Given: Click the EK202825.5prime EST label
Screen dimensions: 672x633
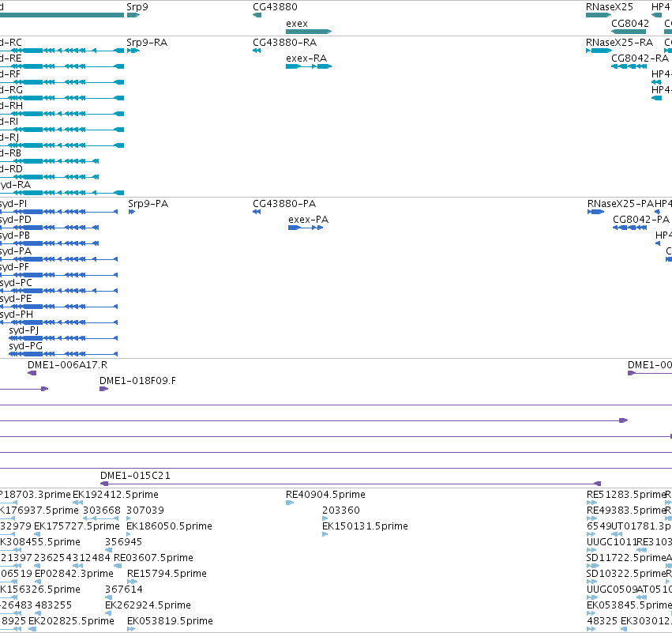Looking at the screenshot, I should pos(71,621).
